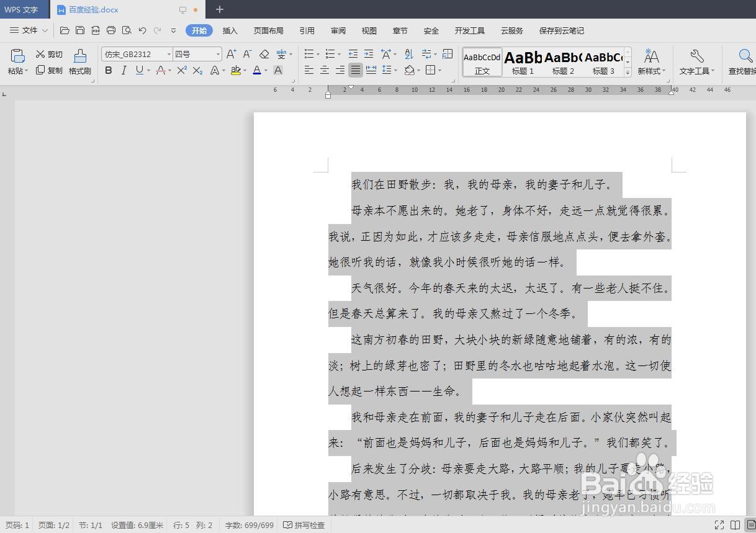Viewport: 756px width, 533px height.
Task: Expand line spacing dropdown
Action: (396, 70)
